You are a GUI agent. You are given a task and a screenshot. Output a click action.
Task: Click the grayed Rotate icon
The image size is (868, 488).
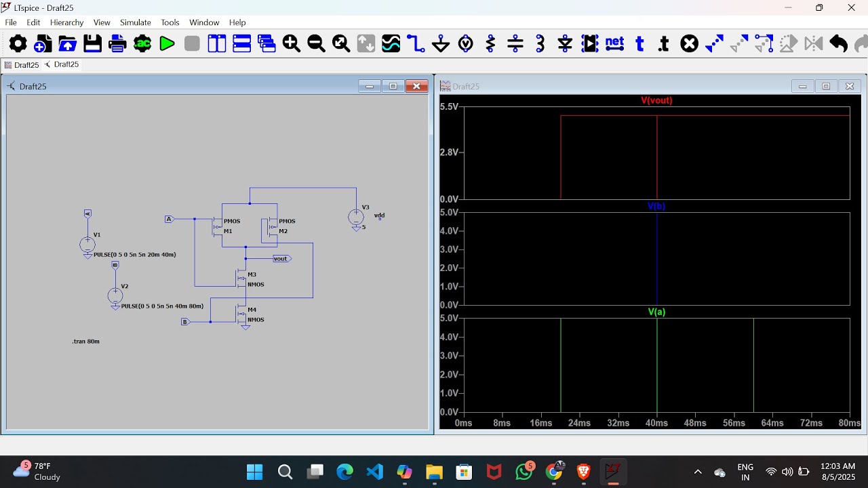[789, 44]
